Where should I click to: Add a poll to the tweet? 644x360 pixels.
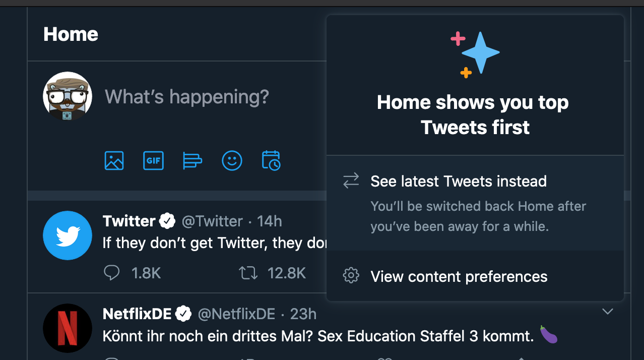[192, 161]
